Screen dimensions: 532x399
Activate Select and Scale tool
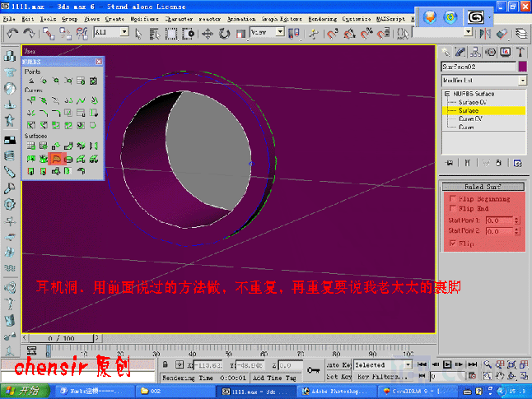(240, 34)
